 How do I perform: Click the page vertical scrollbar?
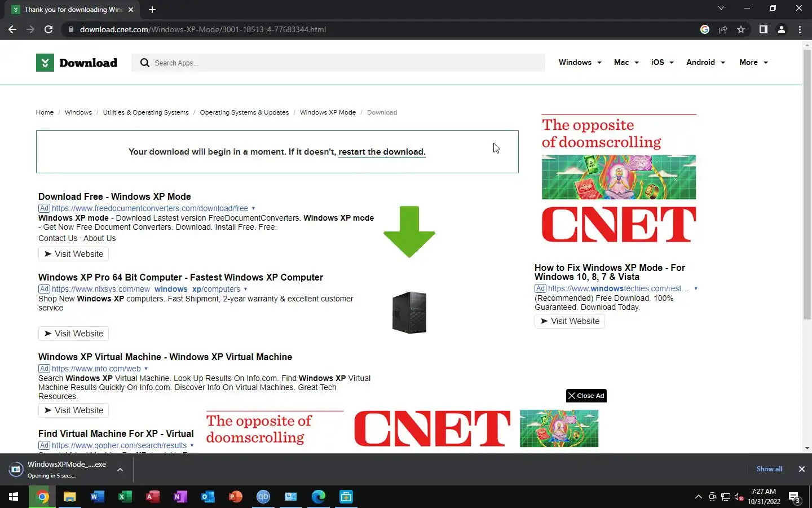[807, 185]
